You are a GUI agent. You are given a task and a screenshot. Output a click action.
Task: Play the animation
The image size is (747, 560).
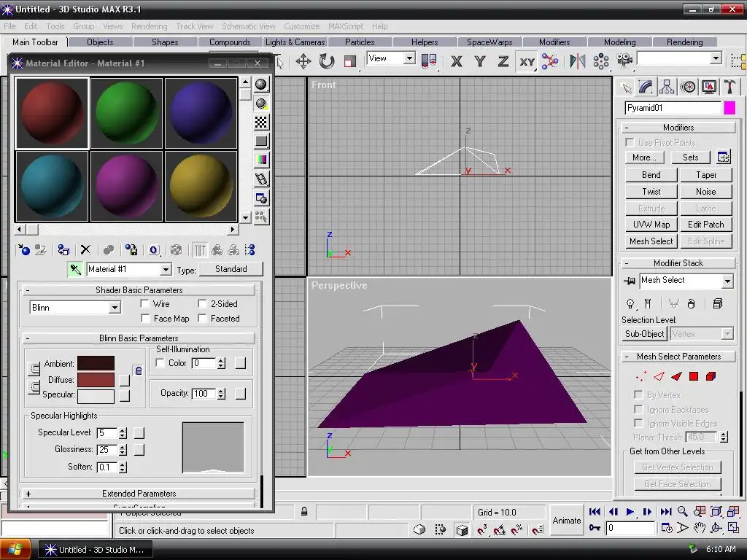tap(630, 512)
